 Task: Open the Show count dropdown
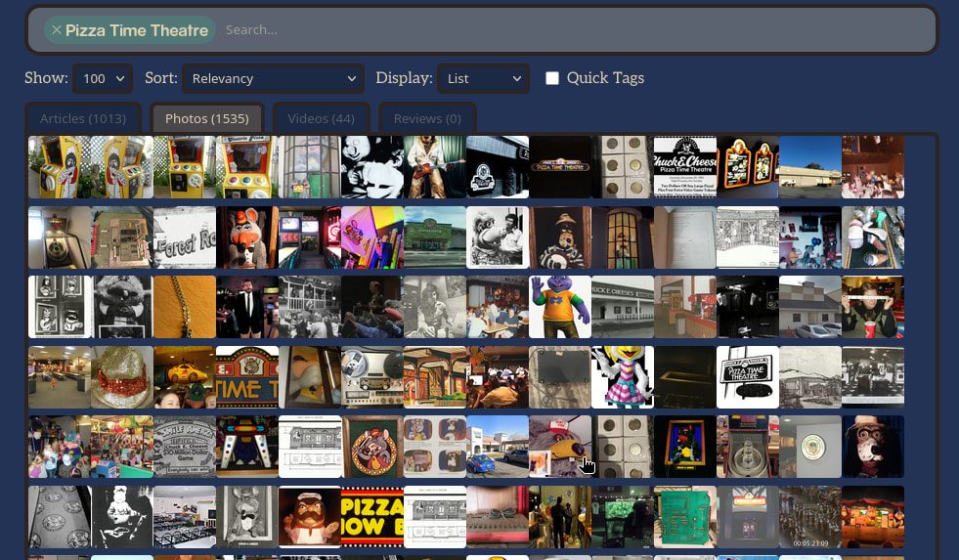pyautogui.click(x=102, y=78)
